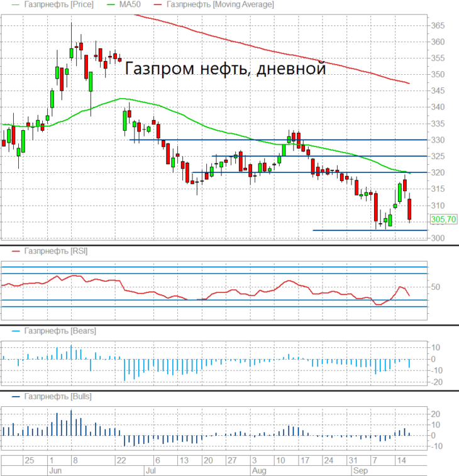This screenshot has width=459, height=476.
Task: Click the date label 27
Action: (232, 460)
